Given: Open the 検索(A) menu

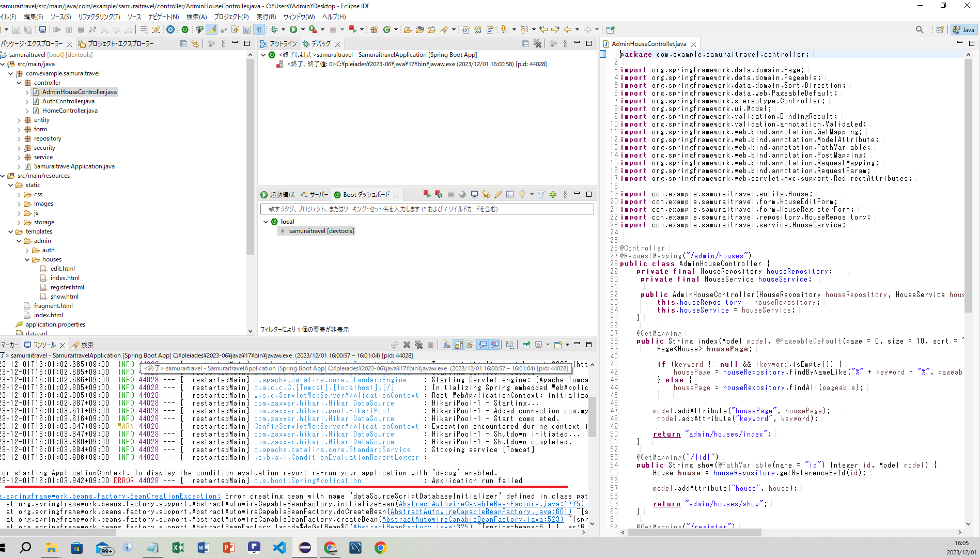Looking at the screenshot, I should click(x=196, y=17).
